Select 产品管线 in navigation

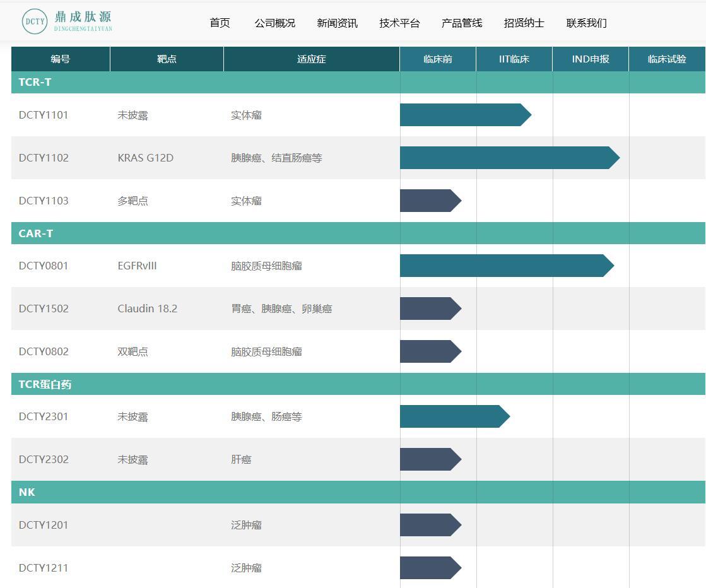pos(462,23)
